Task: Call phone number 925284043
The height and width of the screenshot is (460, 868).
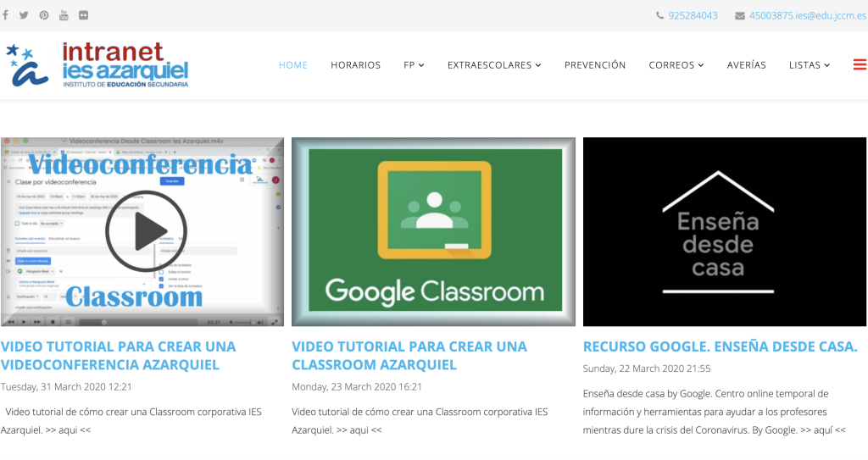Action: [693, 15]
